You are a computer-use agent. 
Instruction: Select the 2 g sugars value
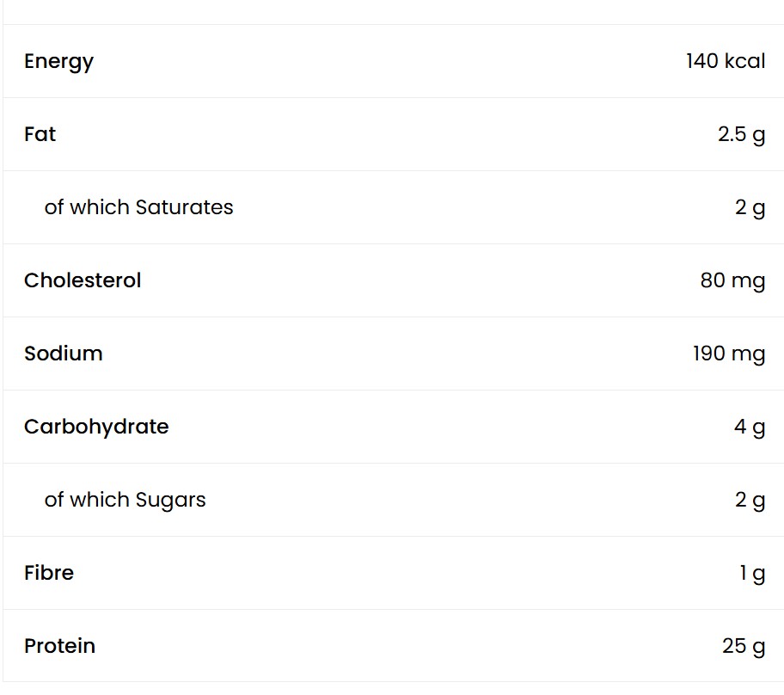pos(750,500)
